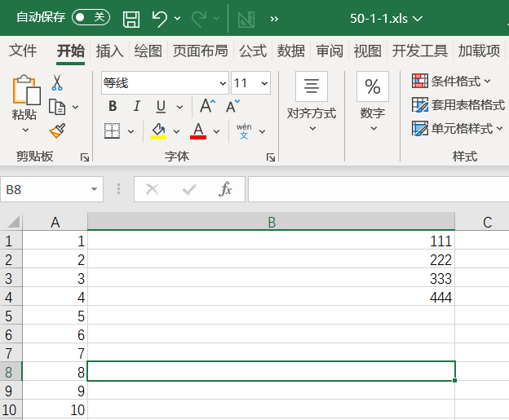Click the Undo arrow icon

coord(160,18)
